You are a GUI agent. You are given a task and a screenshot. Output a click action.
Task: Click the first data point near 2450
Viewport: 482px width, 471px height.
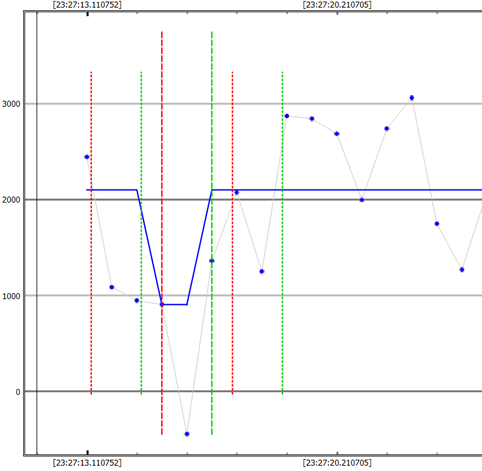[87, 157]
